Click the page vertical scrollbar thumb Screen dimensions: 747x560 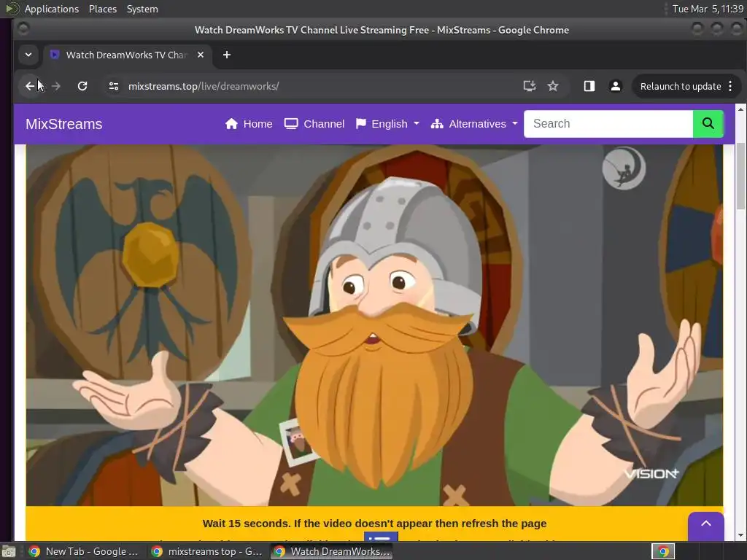[741, 175]
